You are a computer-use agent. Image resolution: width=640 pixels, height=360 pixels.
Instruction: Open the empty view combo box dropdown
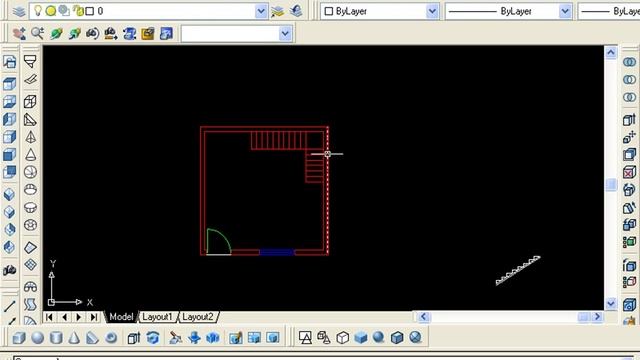pyautogui.click(x=285, y=33)
